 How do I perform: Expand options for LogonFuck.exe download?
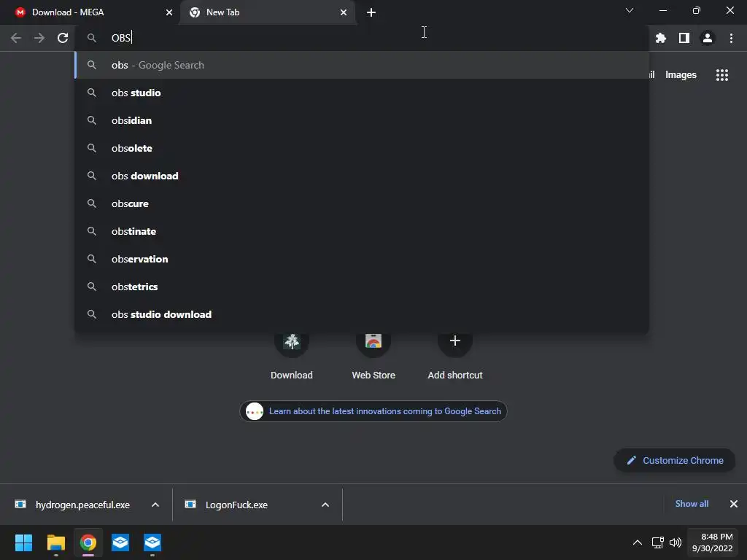(x=325, y=505)
